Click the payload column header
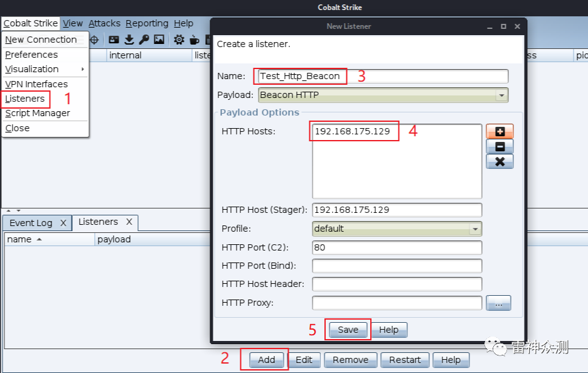The width and height of the screenshot is (588, 373). coord(152,239)
